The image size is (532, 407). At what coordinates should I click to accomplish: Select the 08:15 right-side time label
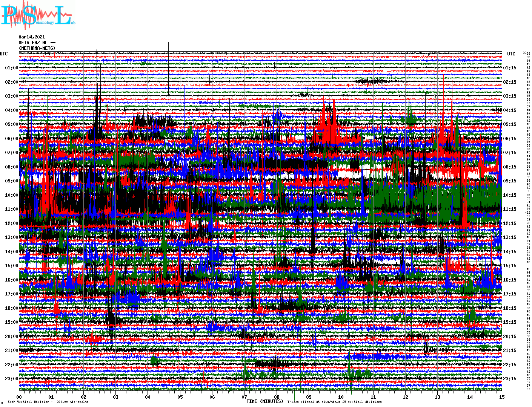510,167
